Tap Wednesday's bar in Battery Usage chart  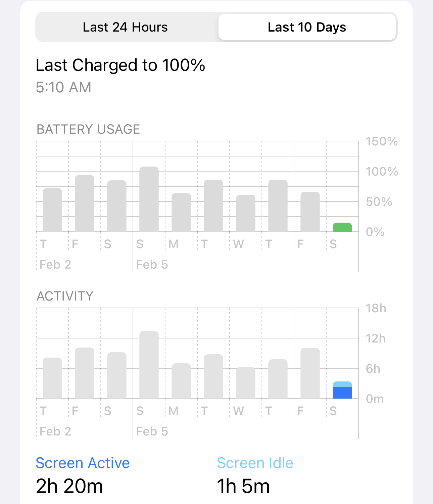click(x=246, y=213)
